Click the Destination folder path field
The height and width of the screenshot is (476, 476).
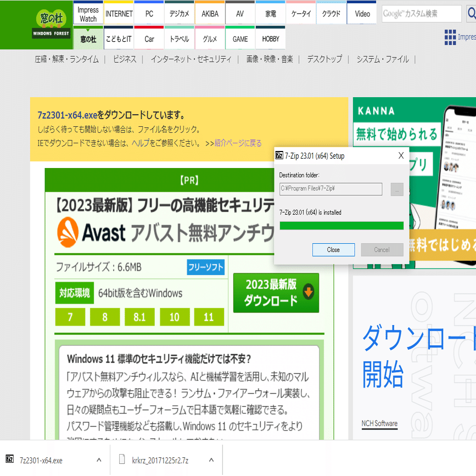331,189
